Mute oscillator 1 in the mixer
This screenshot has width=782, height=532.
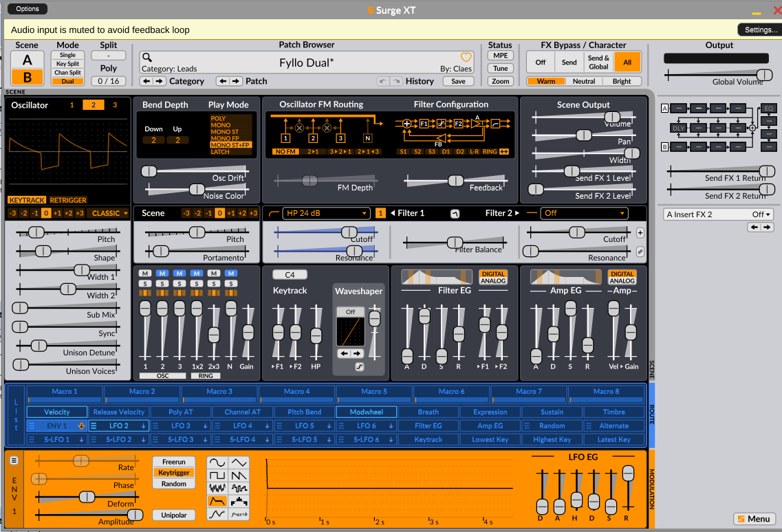click(x=145, y=274)
